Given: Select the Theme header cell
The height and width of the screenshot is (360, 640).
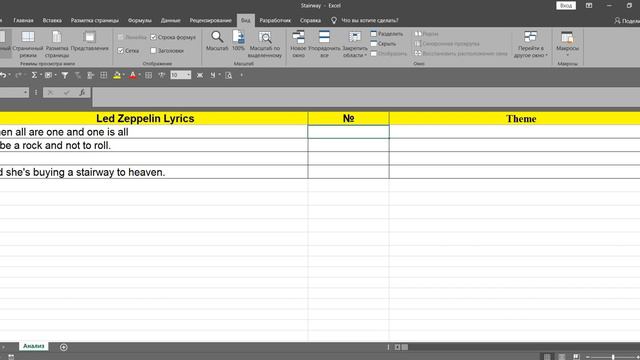Looking at the screenshot, I should pos(515,118).
